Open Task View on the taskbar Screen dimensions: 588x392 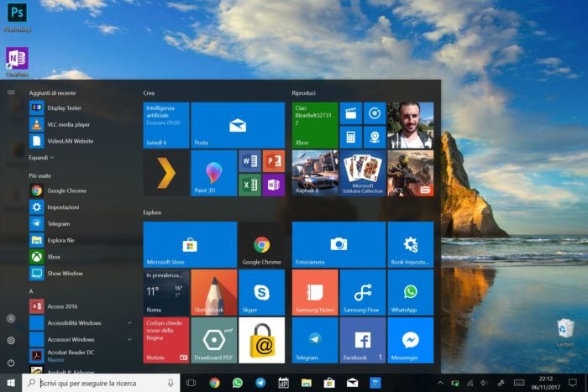(192, 383)
